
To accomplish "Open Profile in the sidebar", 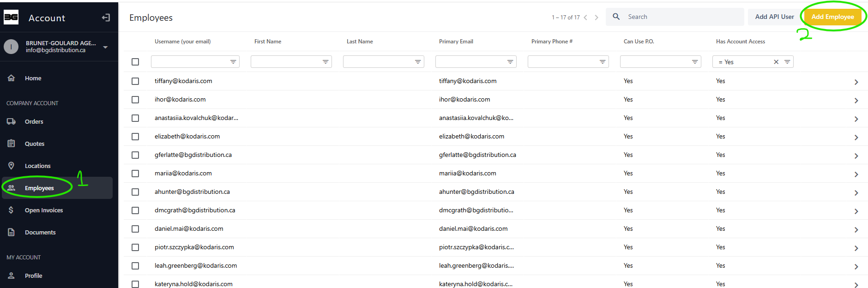I will (57, 276).
